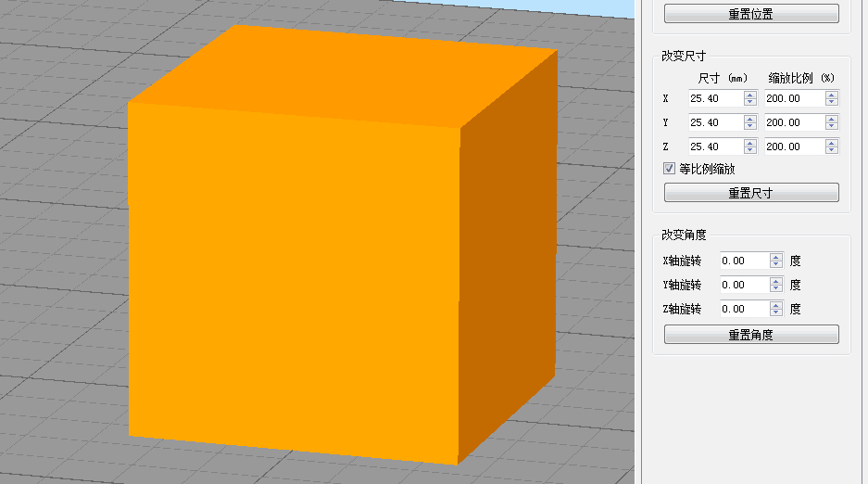Click the 重置角度 button
Viewport: 868px width, 484px height.
[751, 335]
